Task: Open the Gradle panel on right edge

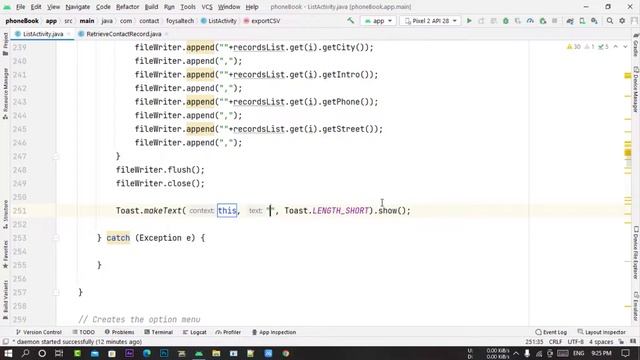Action: (636, 45)
